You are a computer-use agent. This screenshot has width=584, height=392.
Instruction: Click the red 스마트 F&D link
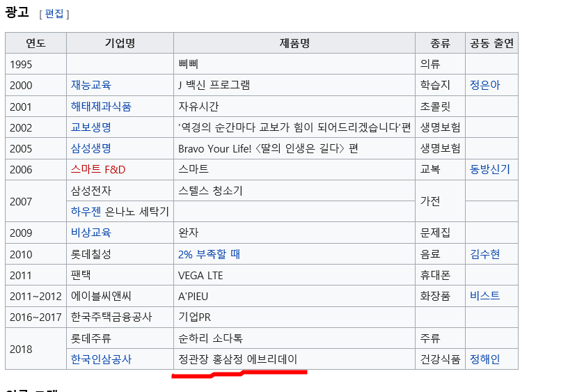pos(98,170)
